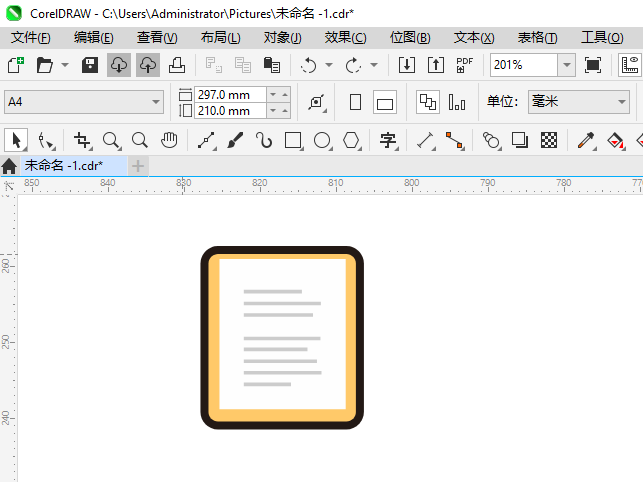The width and height of the screenshot is (643, 482).
Task: Click the page auto-fit icon
Action: click(x=317, y=103)
